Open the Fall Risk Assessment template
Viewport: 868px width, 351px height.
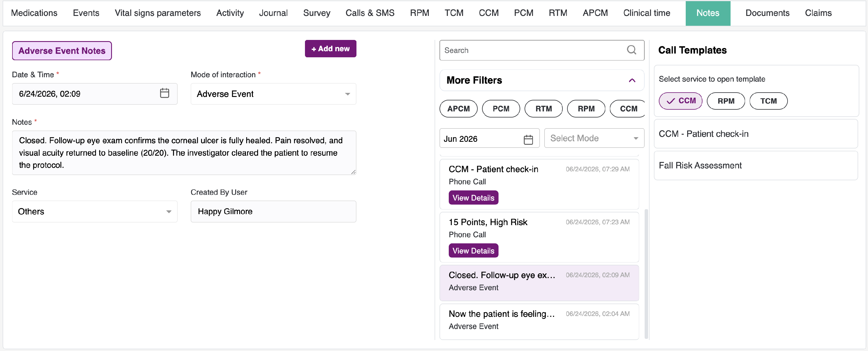(x=755, y=166)
